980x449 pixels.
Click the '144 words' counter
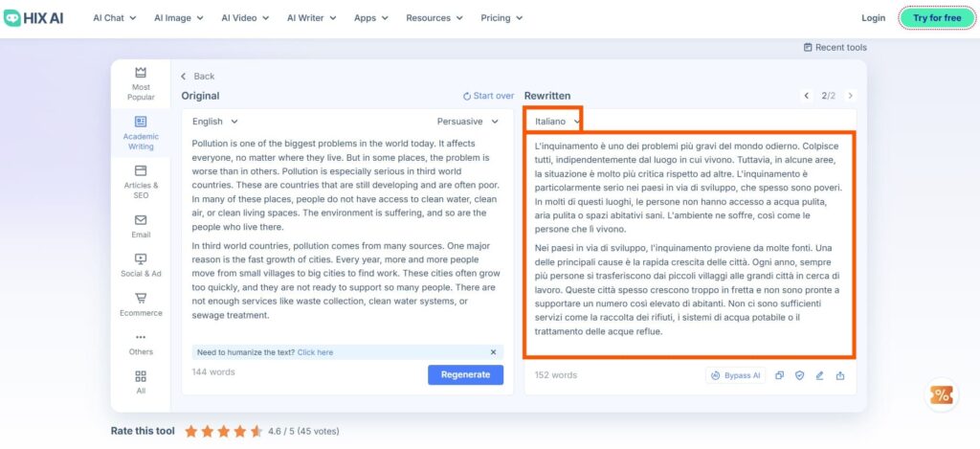click(213, 372)
